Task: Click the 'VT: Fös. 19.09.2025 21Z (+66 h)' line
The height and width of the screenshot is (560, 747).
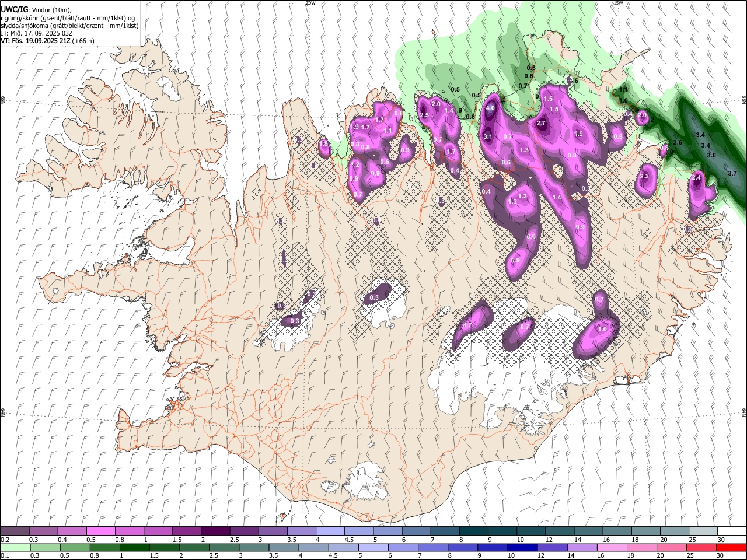Action: tap(47, 41)
